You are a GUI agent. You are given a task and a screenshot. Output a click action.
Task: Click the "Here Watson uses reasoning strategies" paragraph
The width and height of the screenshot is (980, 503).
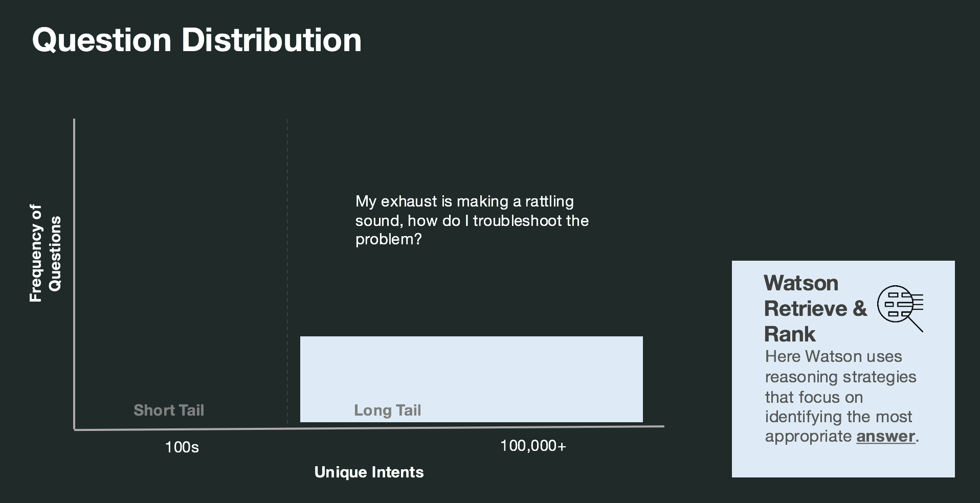[x=840, y=396]
